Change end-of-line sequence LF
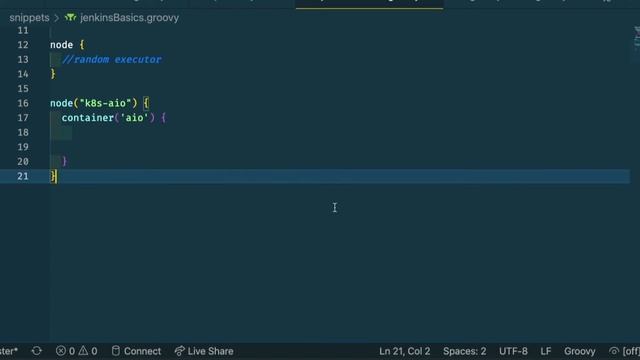The width and height of the screenshot is (640, 360). 546,351
